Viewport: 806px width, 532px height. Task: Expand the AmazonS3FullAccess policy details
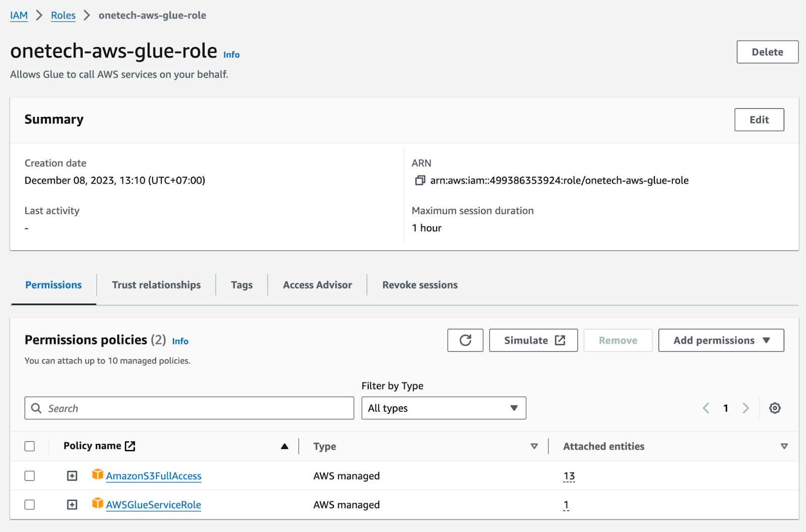(72, 475)
